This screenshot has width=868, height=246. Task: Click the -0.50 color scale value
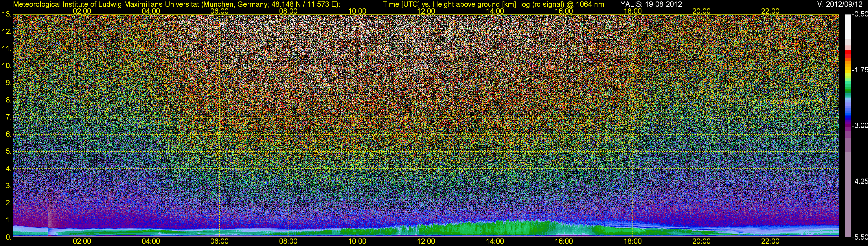pos(860,14)
